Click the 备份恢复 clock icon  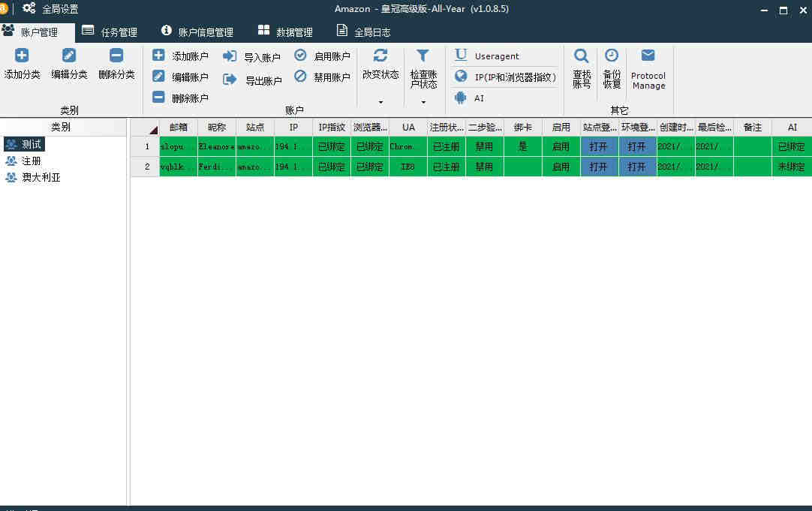click(612, 56)
